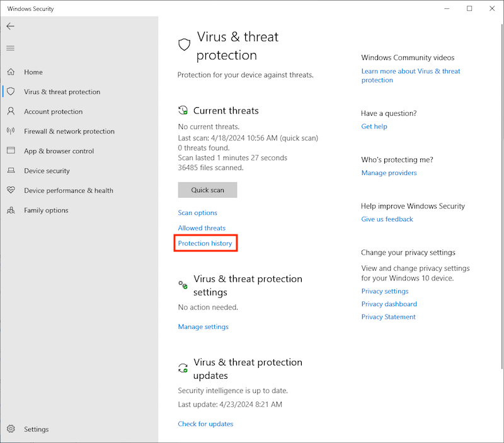Click the Home house icon

[x=11, y=72]
